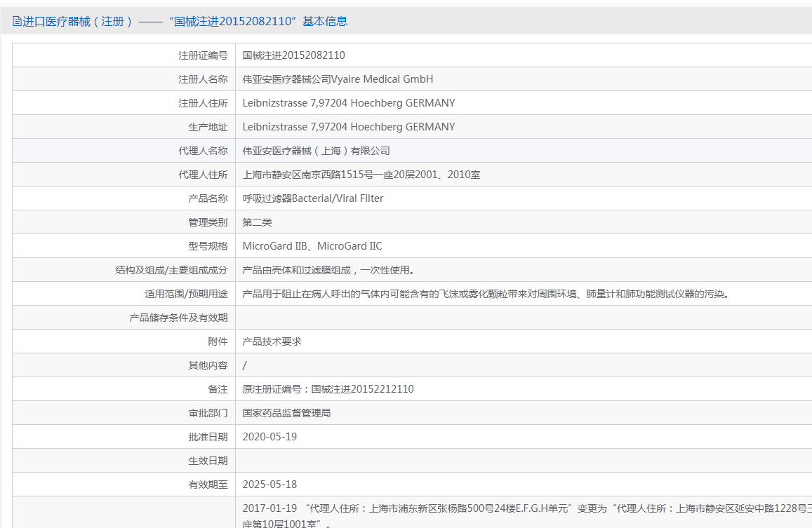Select the expiry date 2025-05-18
This screenshot has height=528, width=812.
tap(269, 484)
